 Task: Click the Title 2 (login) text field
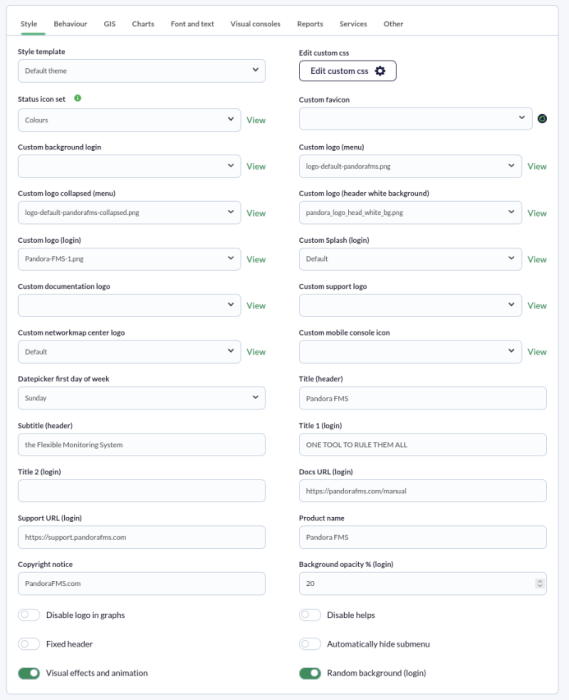[141, 491]
